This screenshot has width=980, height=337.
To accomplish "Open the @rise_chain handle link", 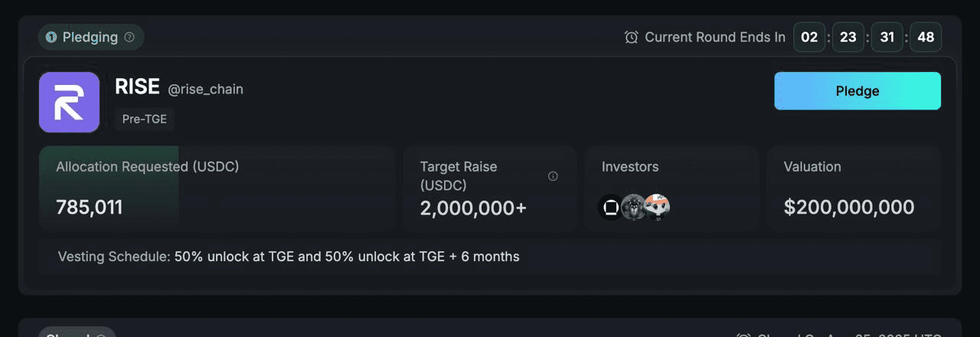I will coord(205,89).
